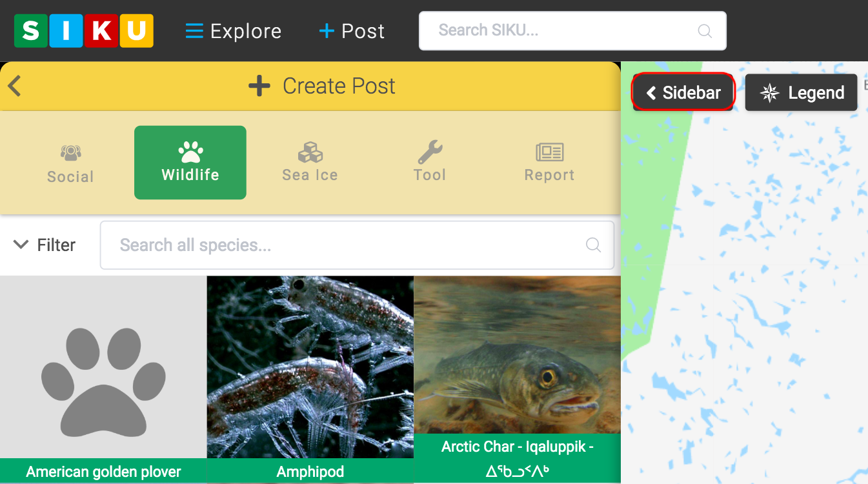
Task: Collapse the Create Post panel with left chevron
Action: (14, 85)
